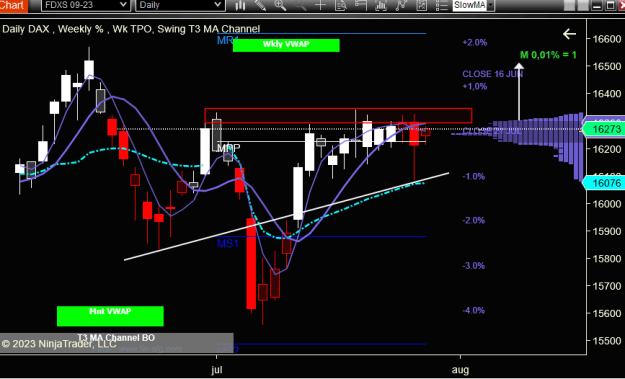The image size is (625, 379).
Task: Select the white rising trendline
Action: tap(287, 216)
